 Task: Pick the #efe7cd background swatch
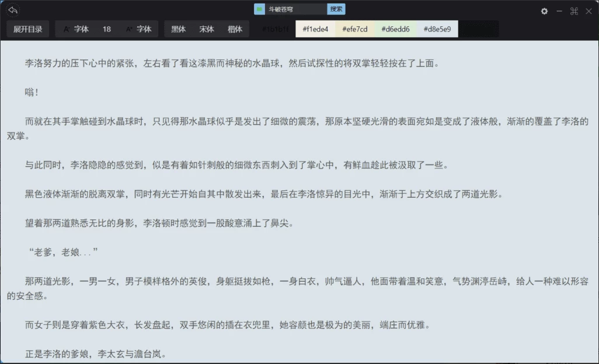(355, 29)
